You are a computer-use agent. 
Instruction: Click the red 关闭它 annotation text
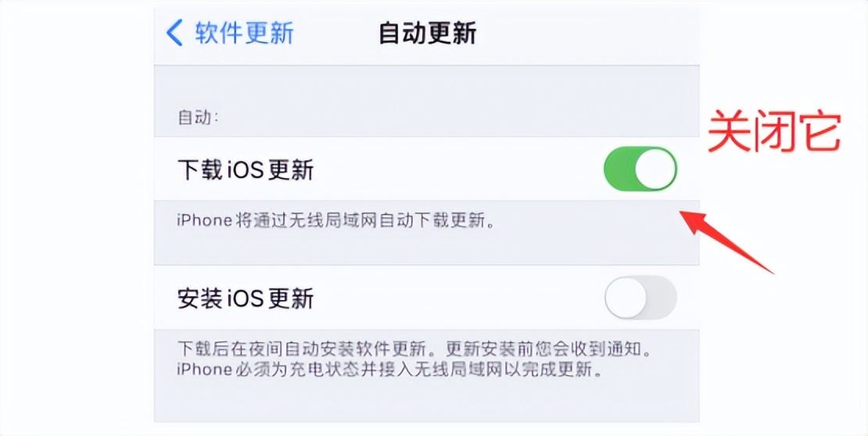[x=773, y=133]
